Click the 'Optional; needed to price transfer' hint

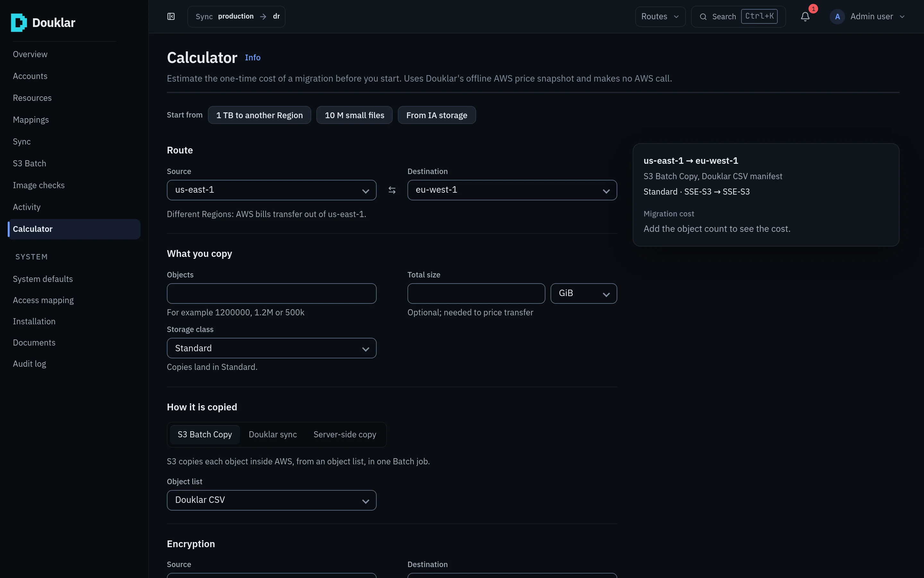pyautogui.click(x=470, y=312)
